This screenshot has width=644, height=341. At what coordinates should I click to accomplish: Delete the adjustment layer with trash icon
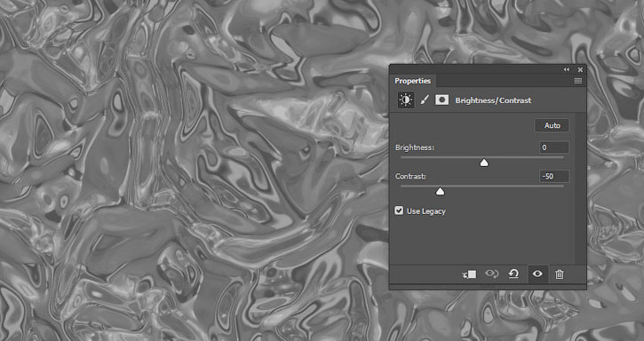click(560, 274)
